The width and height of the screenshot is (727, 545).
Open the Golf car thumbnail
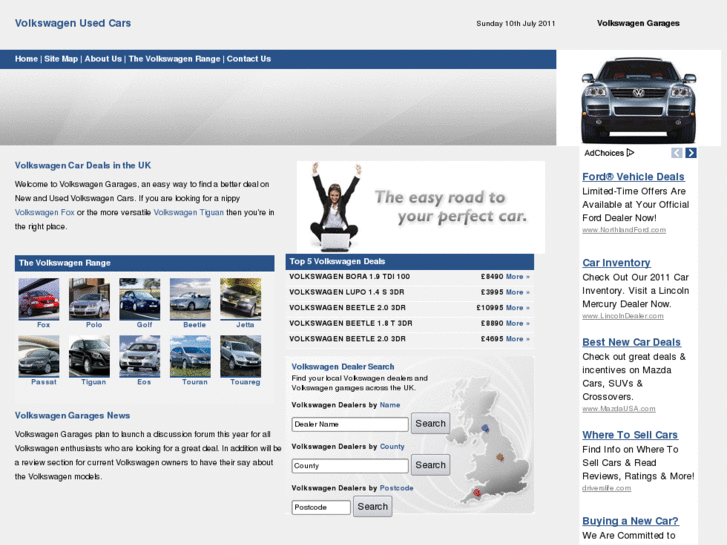click(x=140, y=299)
